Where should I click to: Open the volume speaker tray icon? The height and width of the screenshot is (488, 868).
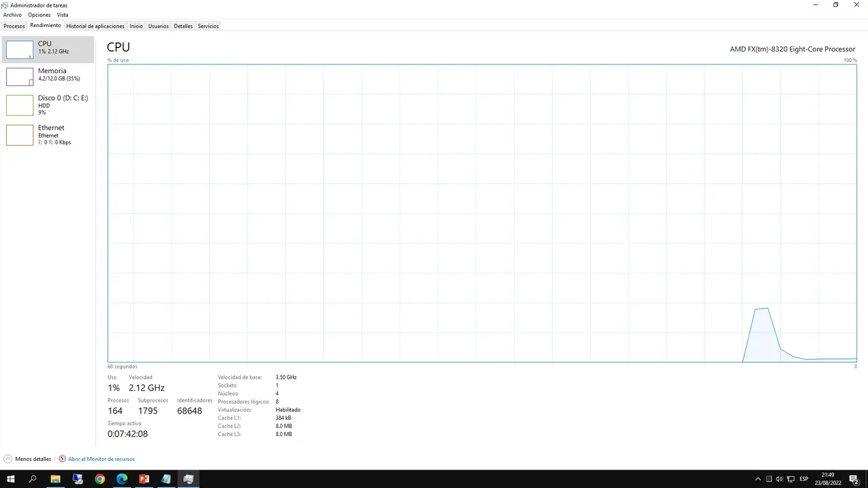coord(779,479)
